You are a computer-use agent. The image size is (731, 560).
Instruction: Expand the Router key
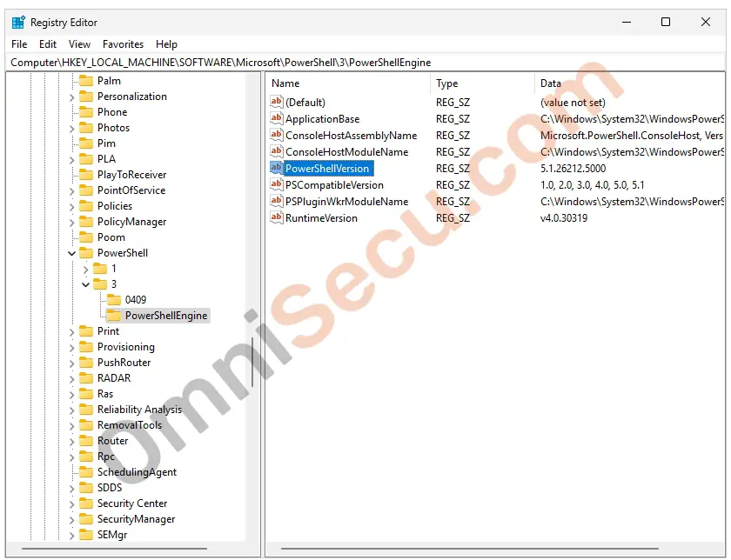(x=71, y=442)
